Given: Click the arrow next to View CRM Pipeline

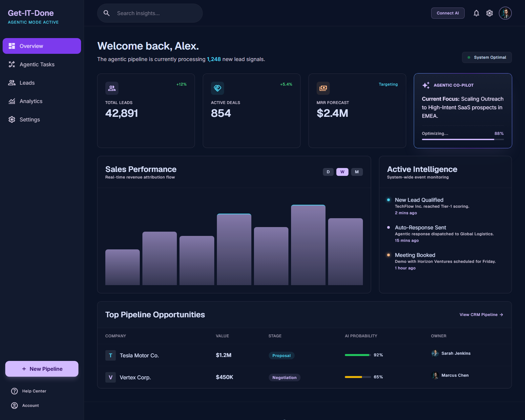Looking at the screenshot, I should click(x=501, y=315).
